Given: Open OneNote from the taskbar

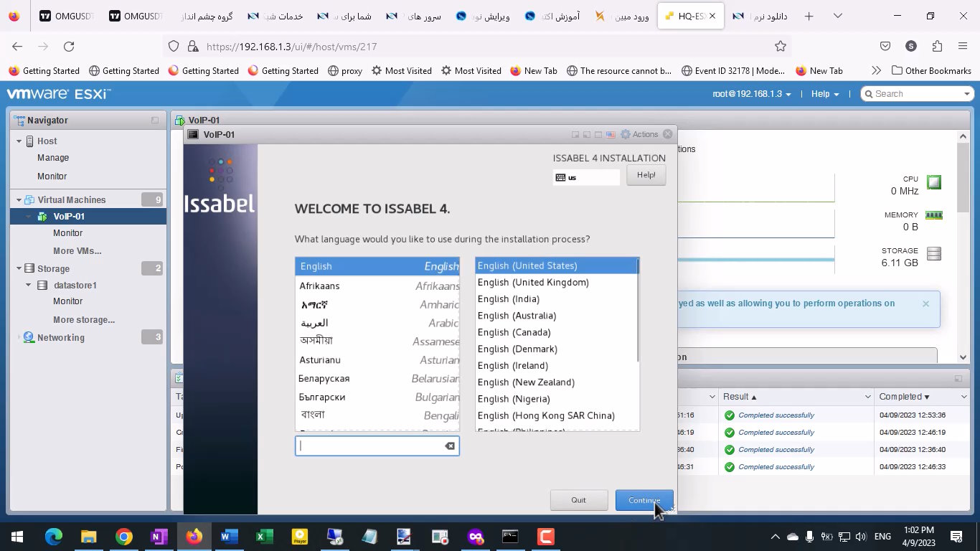Looking at the screenshot, I should [x=159, y=537].
